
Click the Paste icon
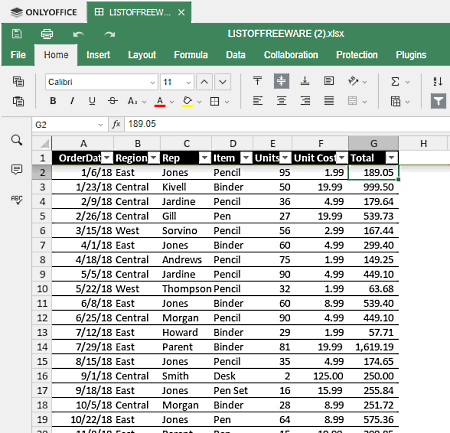18,101
